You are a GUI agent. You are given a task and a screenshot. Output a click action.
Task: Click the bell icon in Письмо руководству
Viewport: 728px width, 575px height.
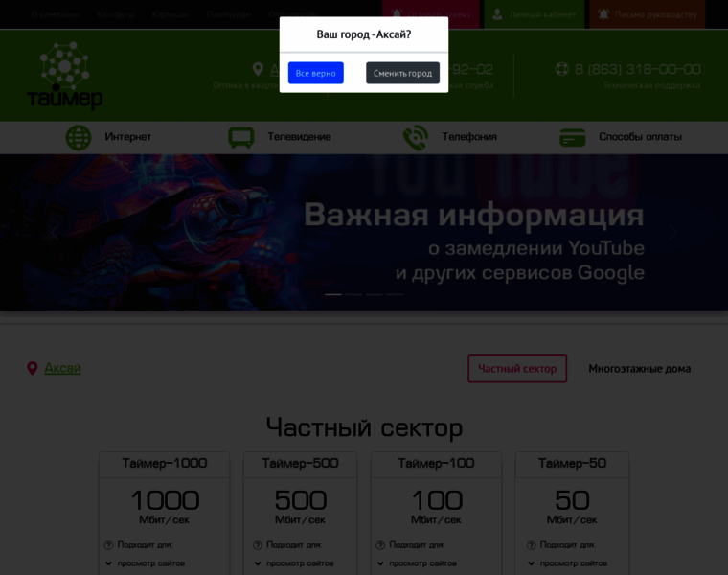[x=603, y=14]
